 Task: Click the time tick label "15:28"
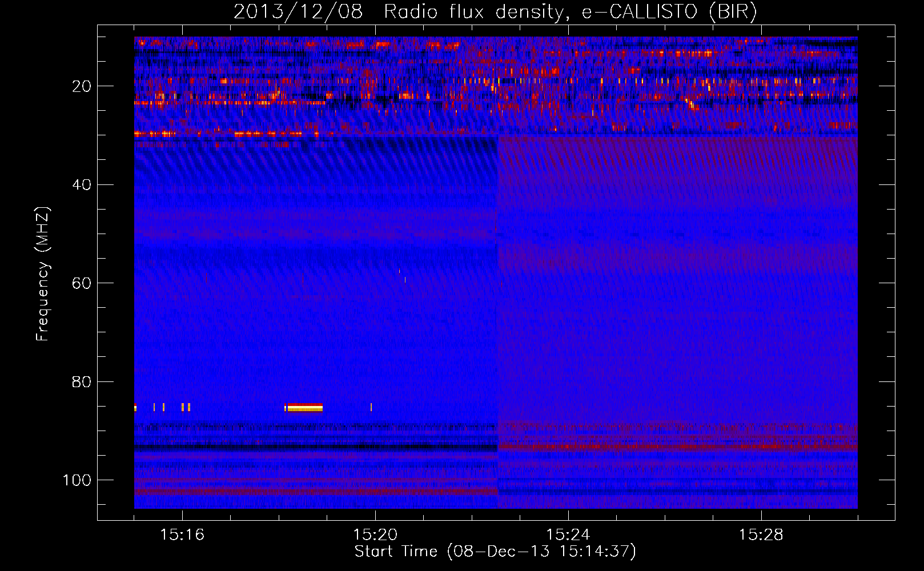[x=761, y=534]
